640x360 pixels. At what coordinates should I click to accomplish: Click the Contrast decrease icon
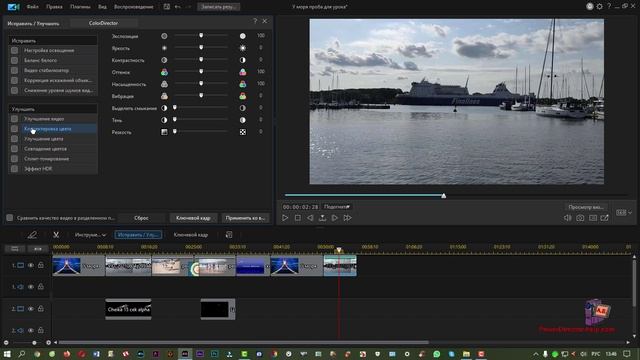[164, 60]
